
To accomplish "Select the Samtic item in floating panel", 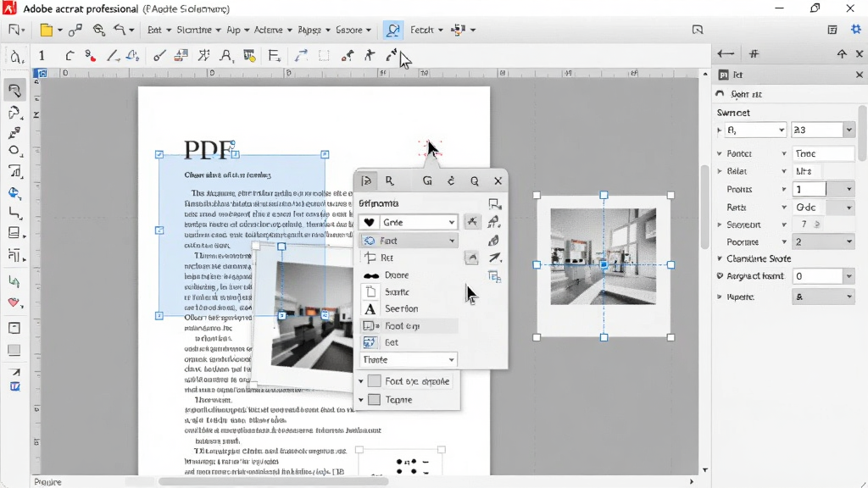I will (409, 291).
